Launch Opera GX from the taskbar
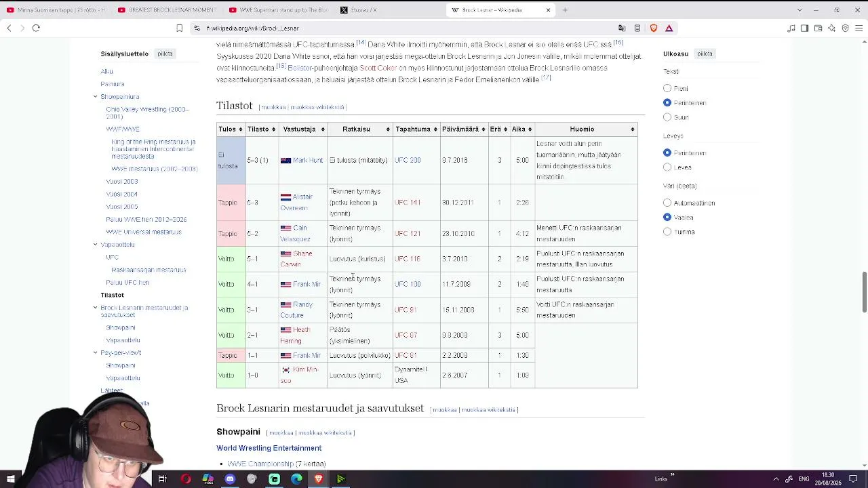 (x=185, y=479)
